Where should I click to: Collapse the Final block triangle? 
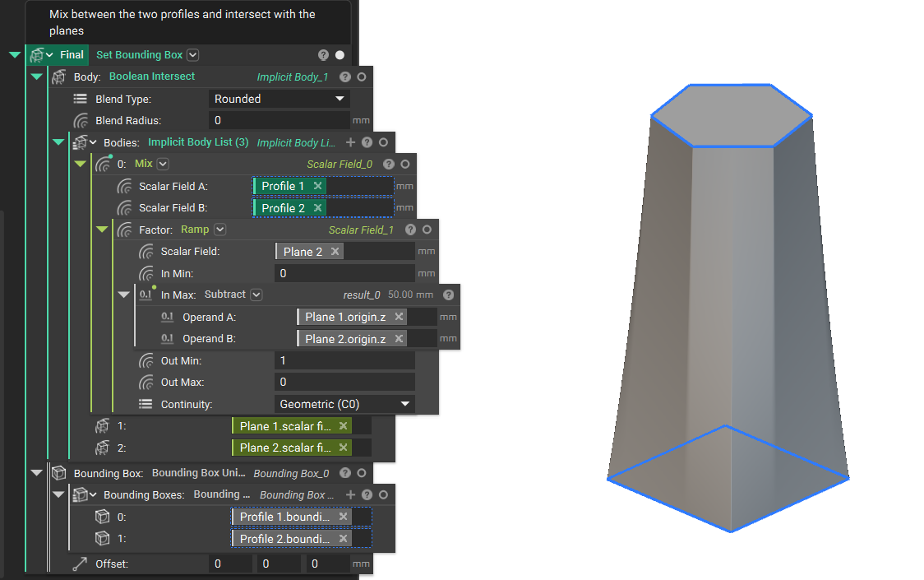[15, 55]
